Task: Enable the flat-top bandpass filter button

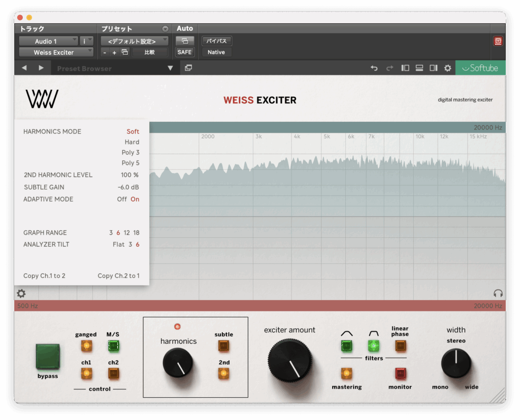Action: click(373, 346)
